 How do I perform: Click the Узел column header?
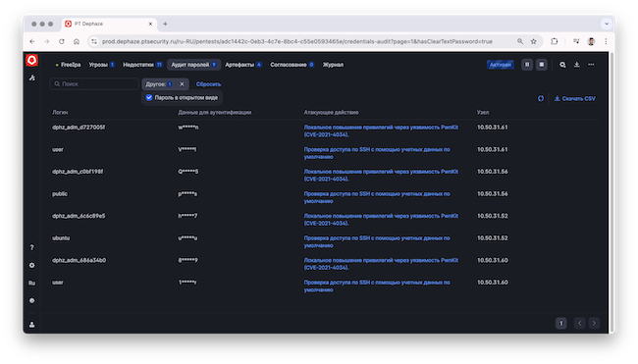(x=483, y=112)
